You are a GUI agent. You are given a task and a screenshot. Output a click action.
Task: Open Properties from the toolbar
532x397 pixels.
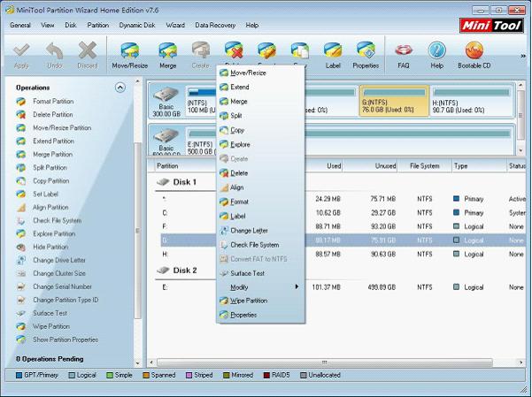366,56
